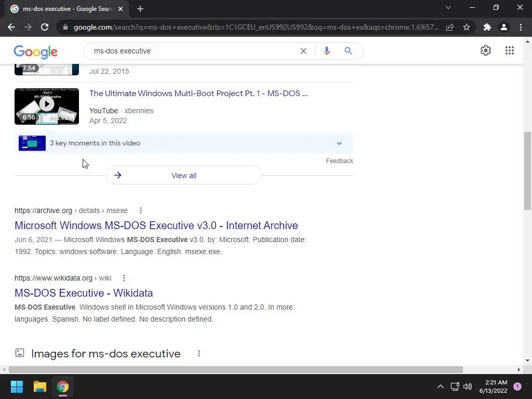View site info padlock icon
This screenshot has height=399, width=532.
[65, 27]
